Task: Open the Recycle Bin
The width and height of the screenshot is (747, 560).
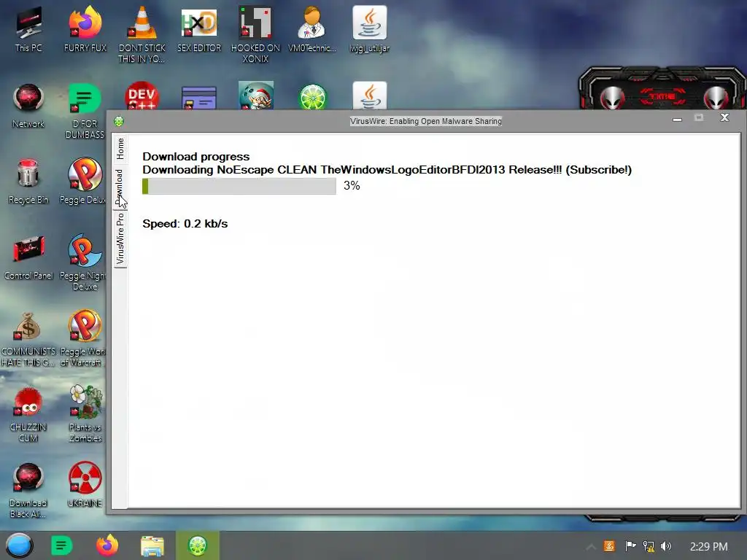Action: tap(28, 181)
